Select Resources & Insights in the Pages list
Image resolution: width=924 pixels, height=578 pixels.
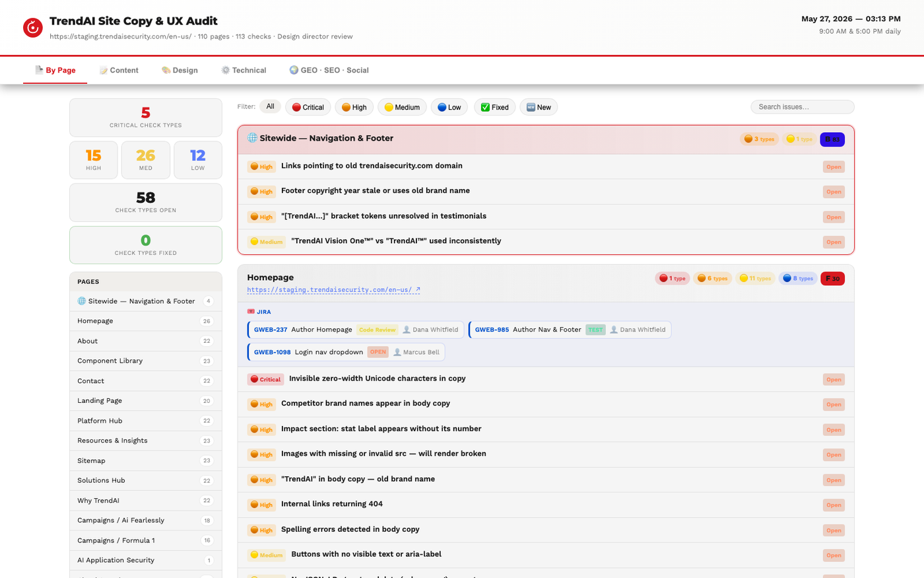pos(145,441)
